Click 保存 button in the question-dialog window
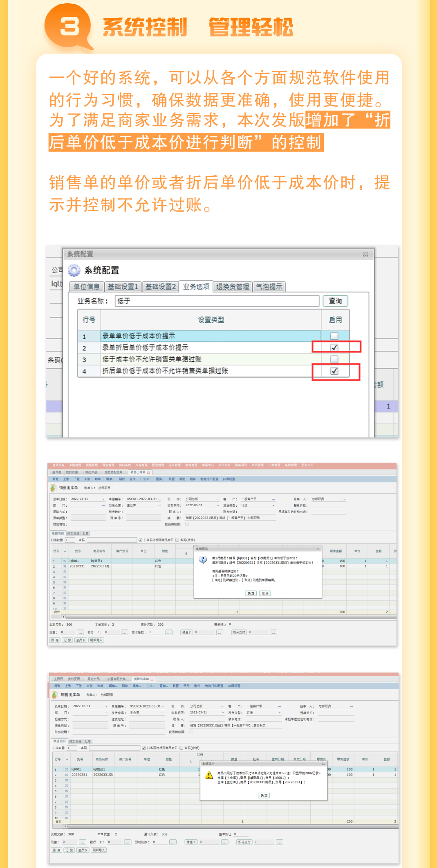Viewport: 437px width, 868px height. point(55,640)
